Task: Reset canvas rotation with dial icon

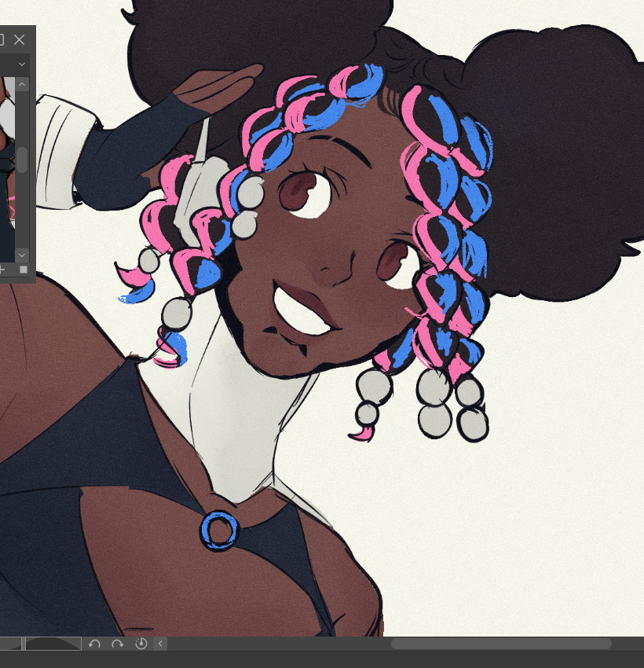Action: (x=141, y=644)
